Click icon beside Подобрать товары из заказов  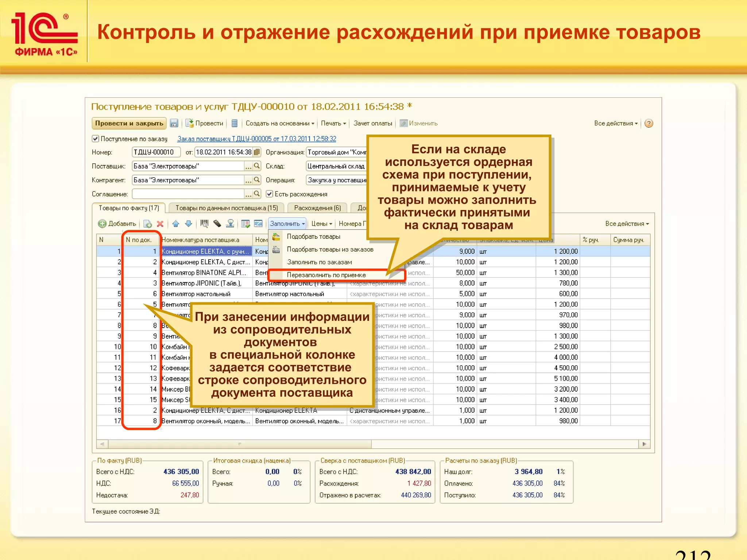click(x=276, y=249)
